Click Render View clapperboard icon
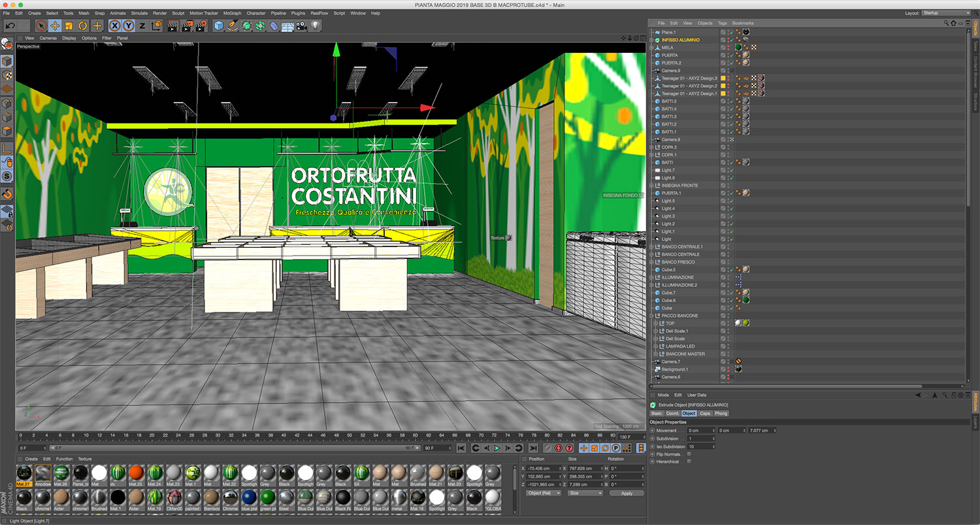This screenshot has width=980, height=525. tap(172, 25)
